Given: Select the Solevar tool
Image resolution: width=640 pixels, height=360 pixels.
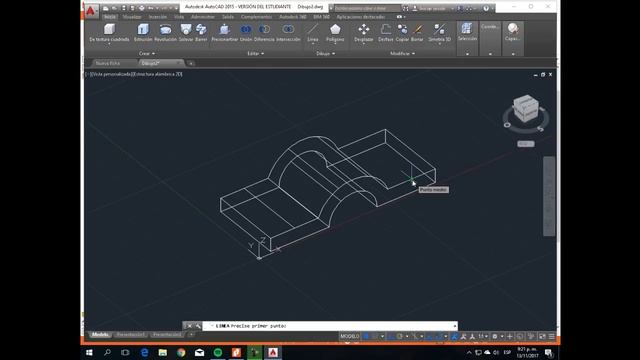Looking at the screenshot, I should [186, 33].
